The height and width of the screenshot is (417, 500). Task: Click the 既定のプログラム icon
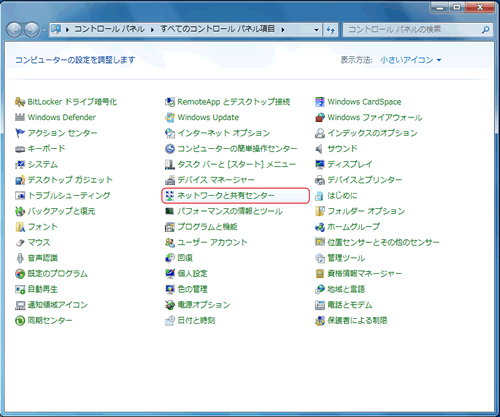pyautogui.click(x=20, y=274)
